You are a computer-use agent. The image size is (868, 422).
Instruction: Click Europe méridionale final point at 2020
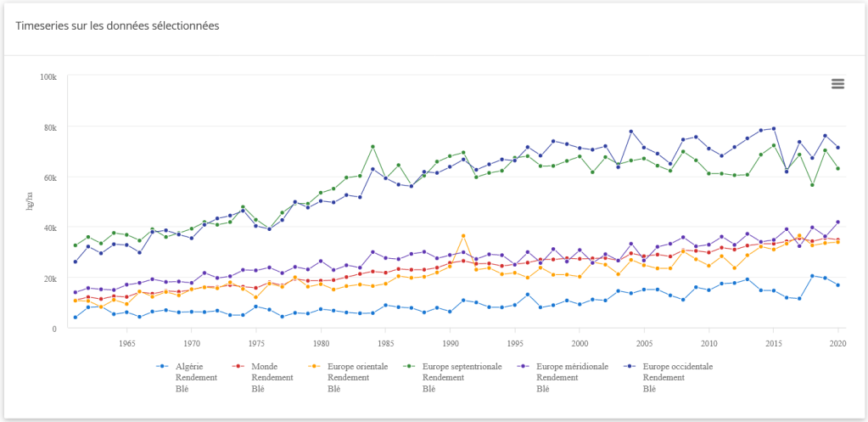[838, 222]
